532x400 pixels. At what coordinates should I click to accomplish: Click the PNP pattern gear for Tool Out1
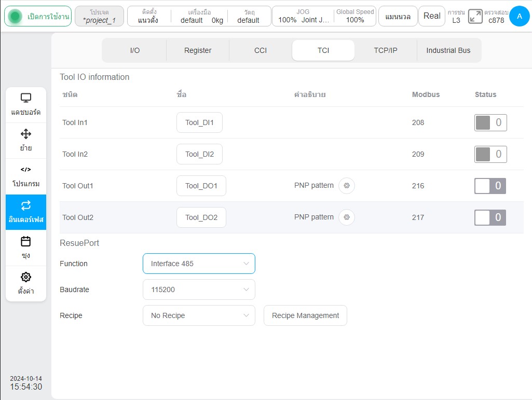(x=346, y=186)
